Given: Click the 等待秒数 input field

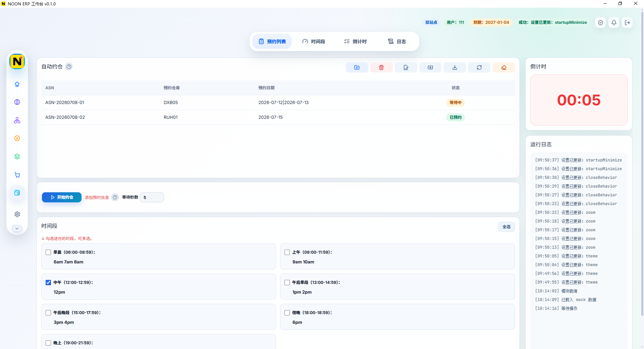Looking at the screenshot, I should pyautogui.click(x=152, y=197).
